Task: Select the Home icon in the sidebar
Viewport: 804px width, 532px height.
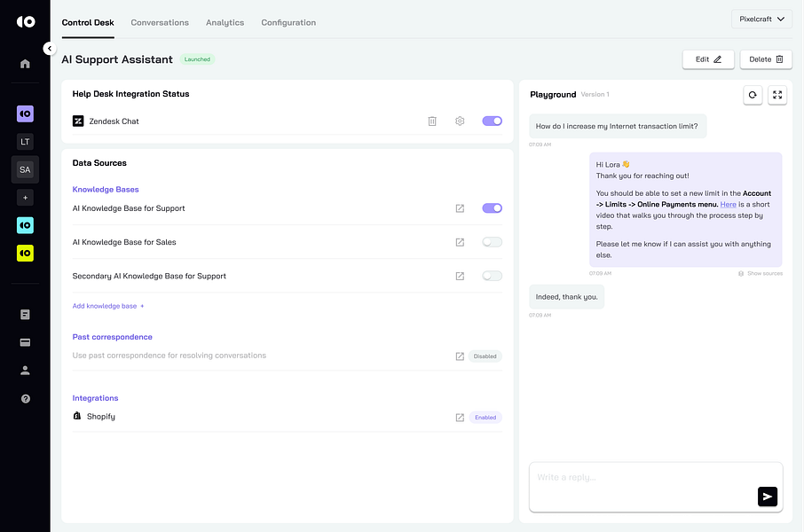Action: [x=25, y=63]
